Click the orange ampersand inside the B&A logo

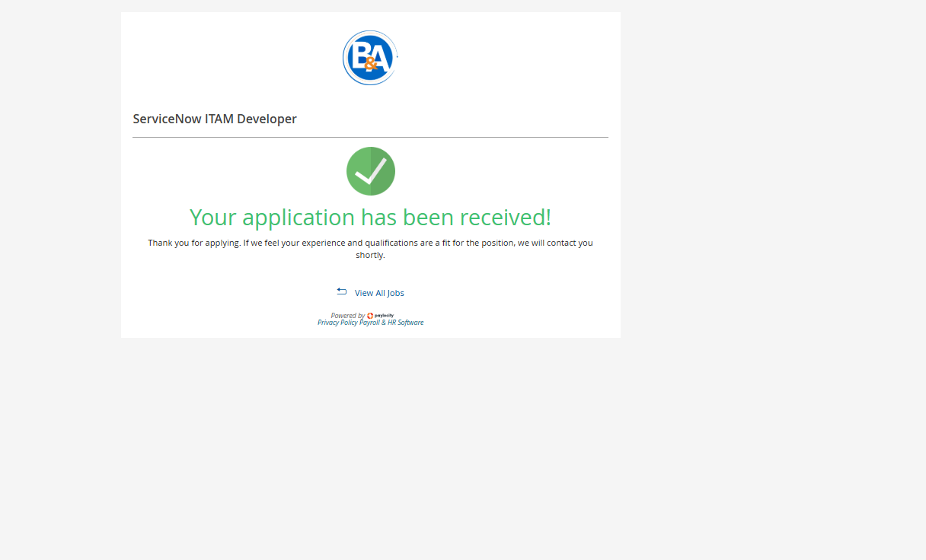[371, 65]
